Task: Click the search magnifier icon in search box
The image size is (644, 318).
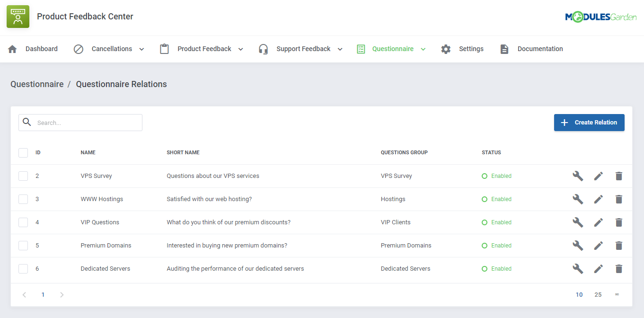Action: coord(26,122)
